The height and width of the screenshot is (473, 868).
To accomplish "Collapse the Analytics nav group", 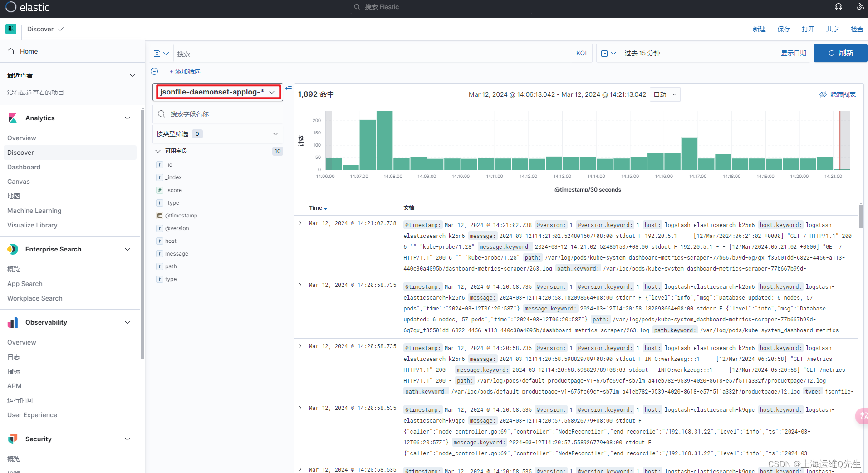I will (128, 118).
